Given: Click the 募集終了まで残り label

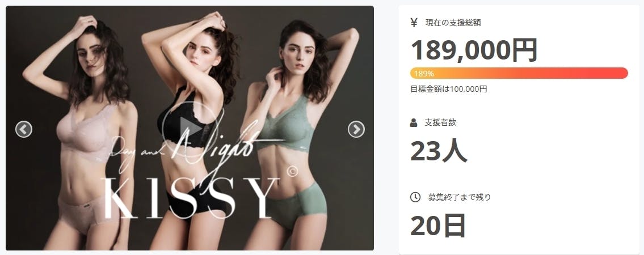Looking at the screenshot, I should click(459, 197).
